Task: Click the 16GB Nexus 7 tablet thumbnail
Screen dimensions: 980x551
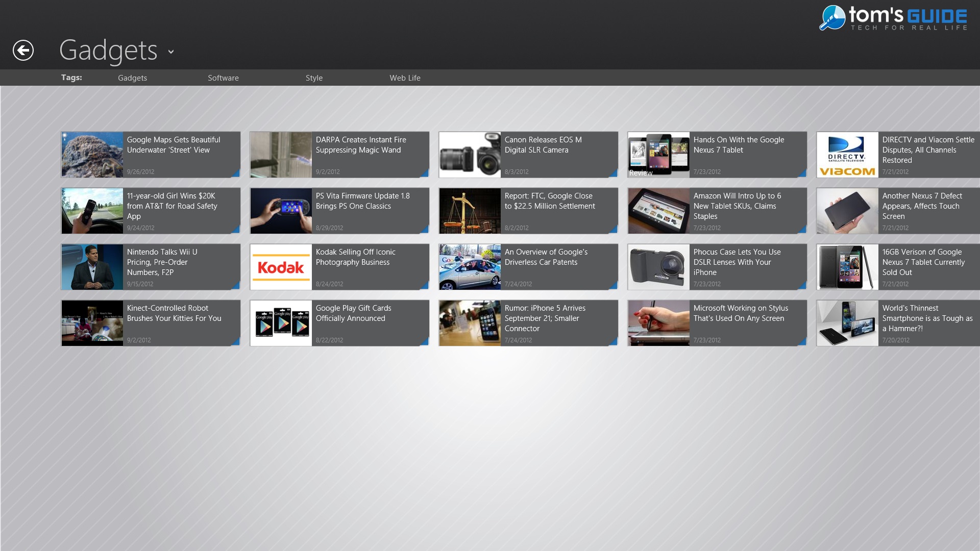Action: 847,267
